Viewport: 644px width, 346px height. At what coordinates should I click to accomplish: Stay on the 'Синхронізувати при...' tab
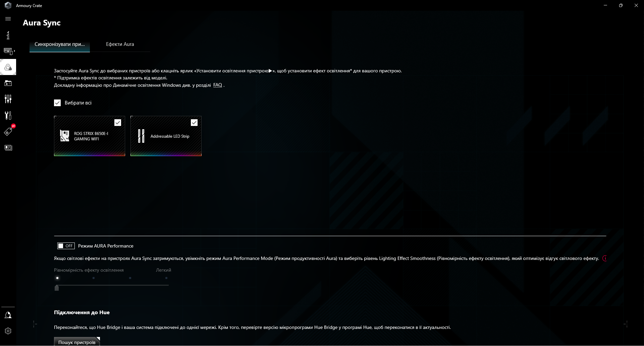tap(59, 44)
